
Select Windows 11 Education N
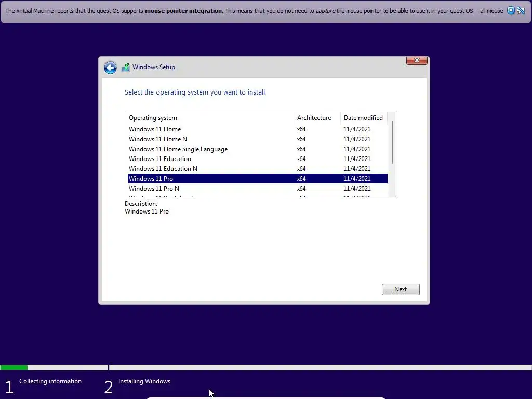pyautogui.click(x=258, y=169)
